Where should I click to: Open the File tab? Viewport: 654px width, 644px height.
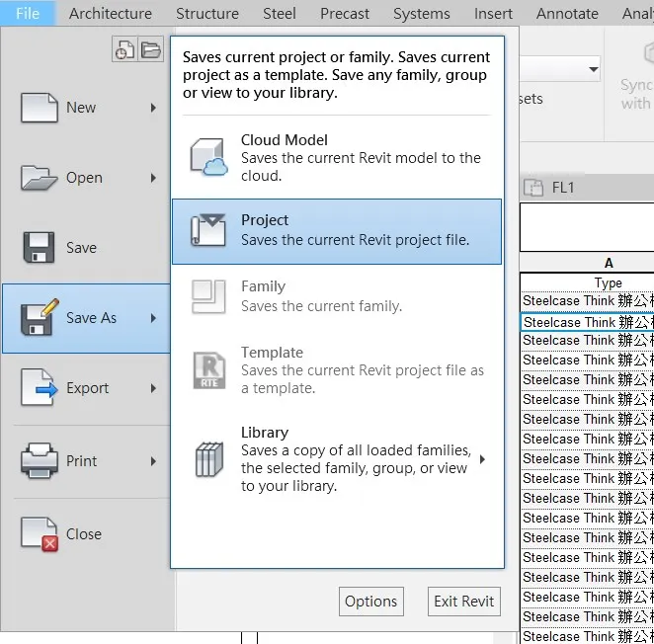(28, 14)
